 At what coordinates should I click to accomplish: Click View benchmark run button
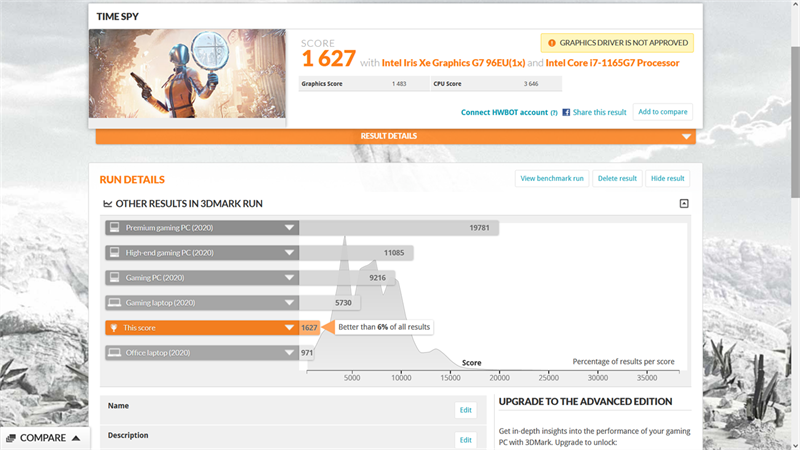(552, 179)
